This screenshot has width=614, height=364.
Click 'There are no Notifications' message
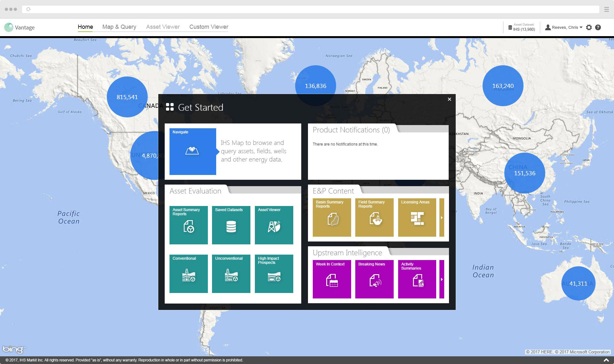tap(345, 144)
